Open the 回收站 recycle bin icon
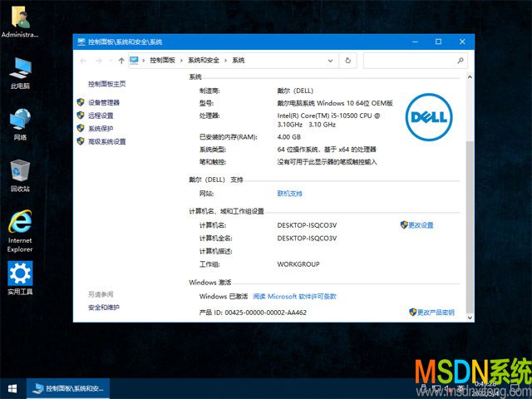Image resolution: width=532 pixels, height=399 pixels. tap(20, 175)
